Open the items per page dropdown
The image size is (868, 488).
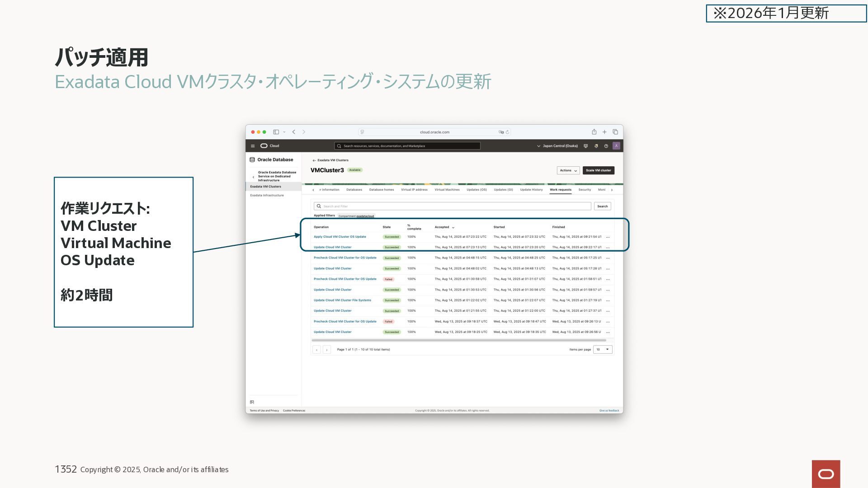point(603,349)
